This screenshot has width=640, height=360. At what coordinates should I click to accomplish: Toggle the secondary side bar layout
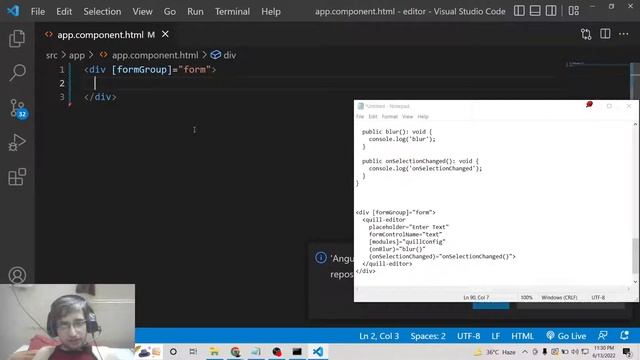pos(551,11)
